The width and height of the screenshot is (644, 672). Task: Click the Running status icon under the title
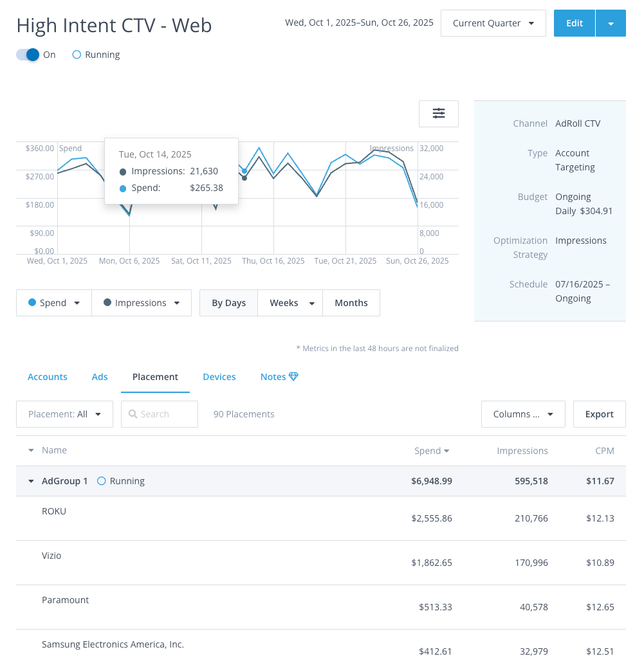click(77, 55)
